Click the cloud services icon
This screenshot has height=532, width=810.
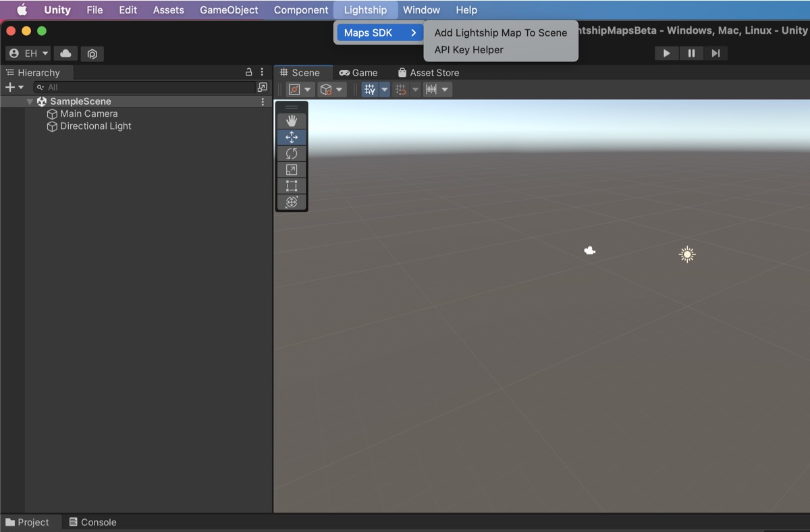[x=65, y=53]
